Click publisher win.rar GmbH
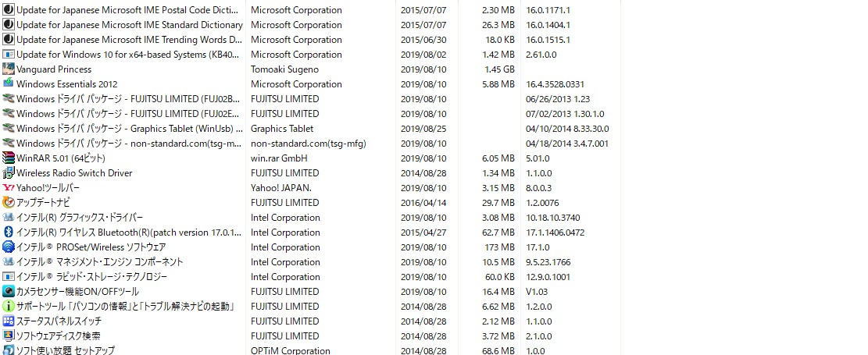The width and height of the screenshot is (868, 355). point(279,158)
